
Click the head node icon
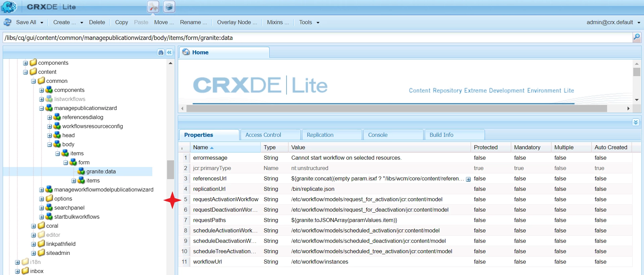[57, 135]
